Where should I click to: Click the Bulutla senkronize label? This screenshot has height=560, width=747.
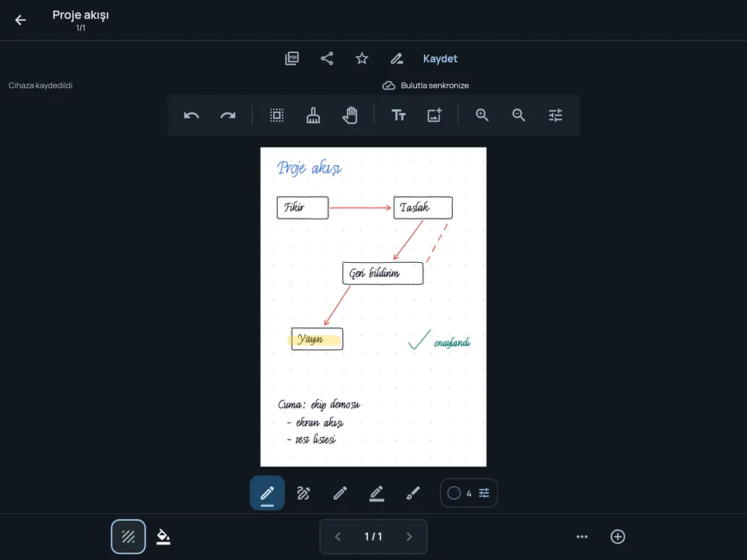[434, 86]
